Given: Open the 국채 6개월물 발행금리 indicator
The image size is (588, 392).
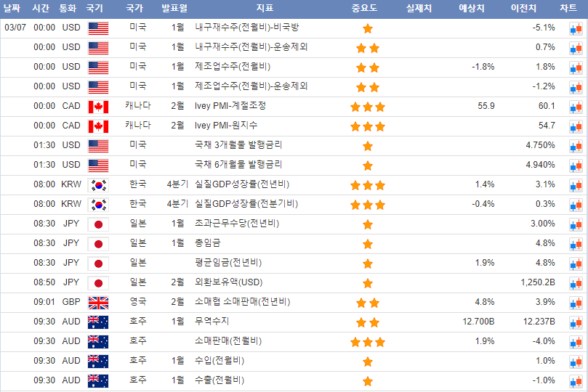Looking at the screenshot, I should [238, 165].
